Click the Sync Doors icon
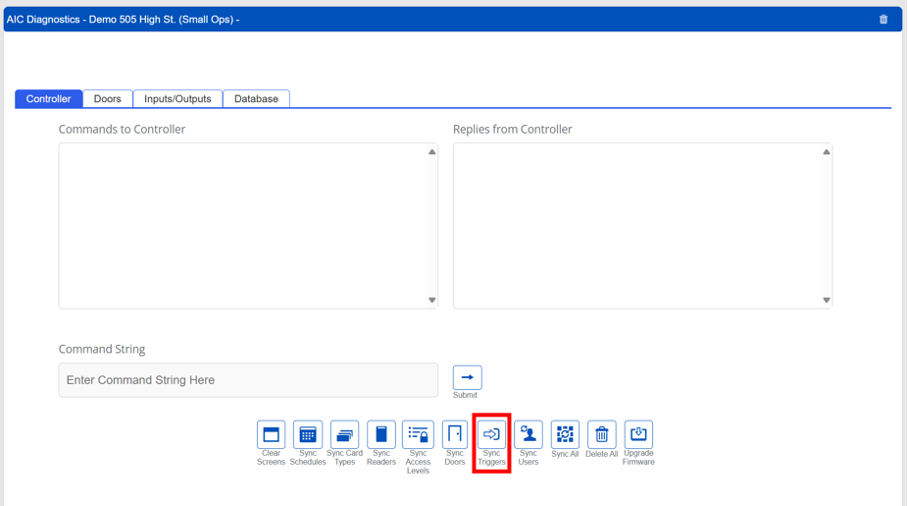Viewport: 908px width, 506px height. point(455,434)
